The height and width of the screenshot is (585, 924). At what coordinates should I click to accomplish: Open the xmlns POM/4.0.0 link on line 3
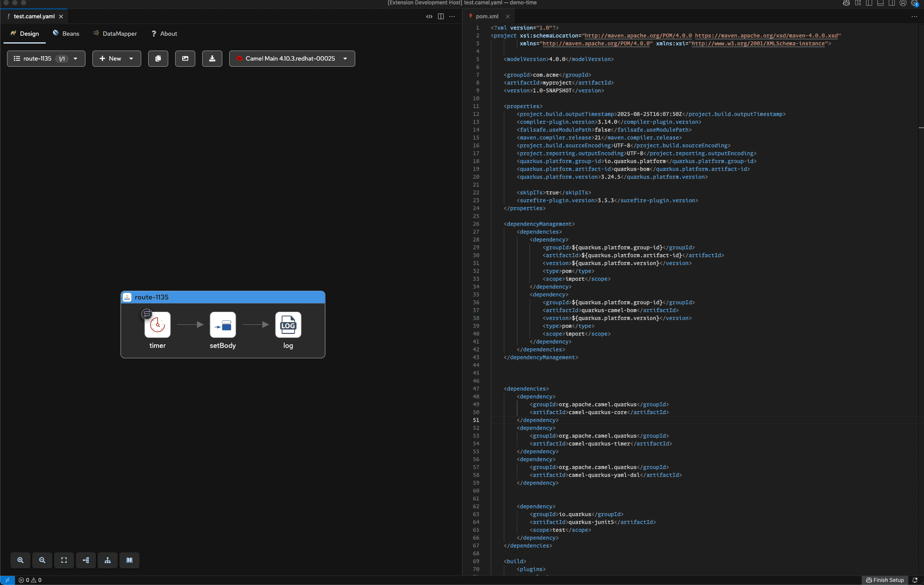point(597,44)
